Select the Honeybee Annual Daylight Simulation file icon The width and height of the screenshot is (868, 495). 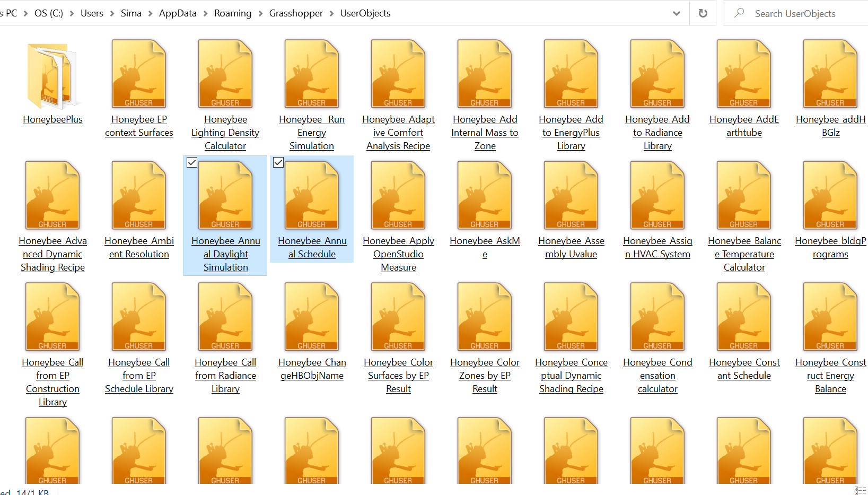225,195
